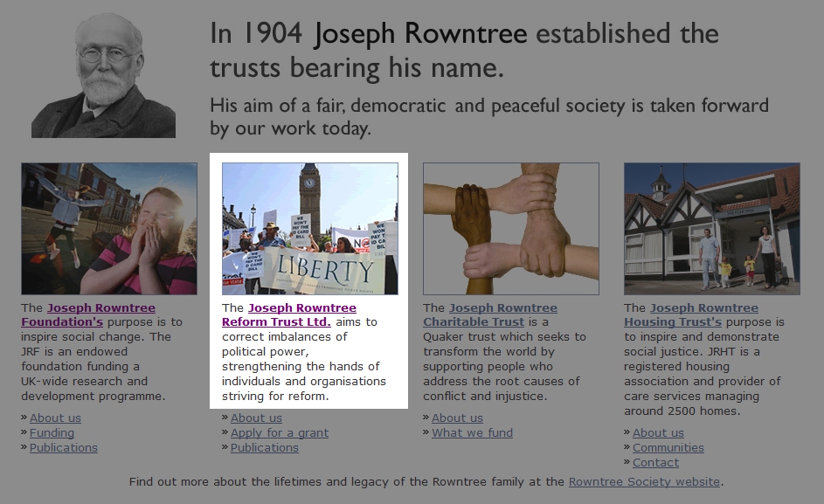Open the Joseph Rowntree Reform Trust Ltd. link

[x=289, y=314]
